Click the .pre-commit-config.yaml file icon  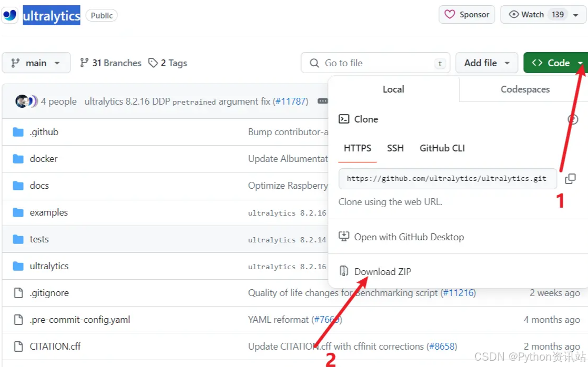coord(18,320)
